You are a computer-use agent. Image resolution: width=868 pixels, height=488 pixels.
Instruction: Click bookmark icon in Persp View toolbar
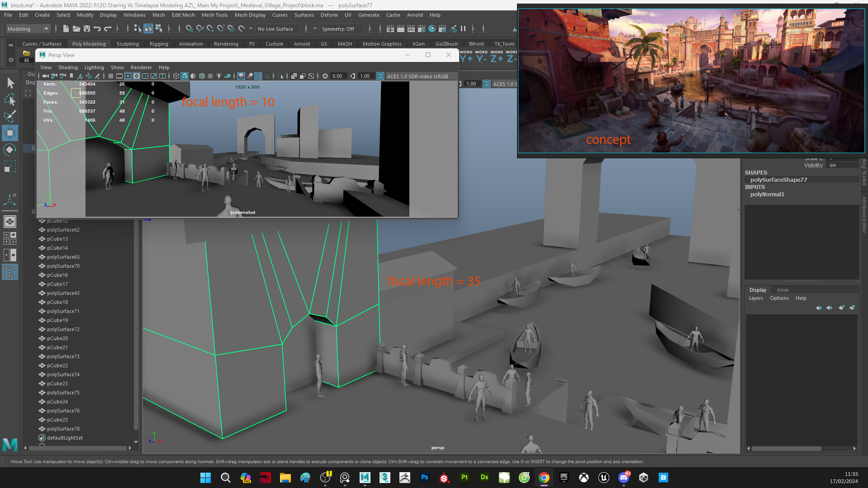click(x=71, y=76)
